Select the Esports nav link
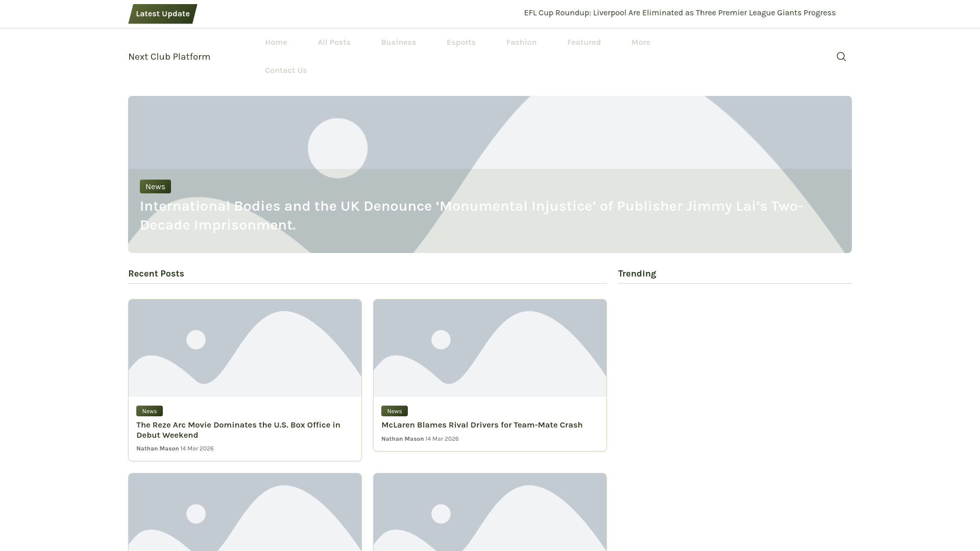The width and height of the screenshot is (980, 551). point(460,42)
